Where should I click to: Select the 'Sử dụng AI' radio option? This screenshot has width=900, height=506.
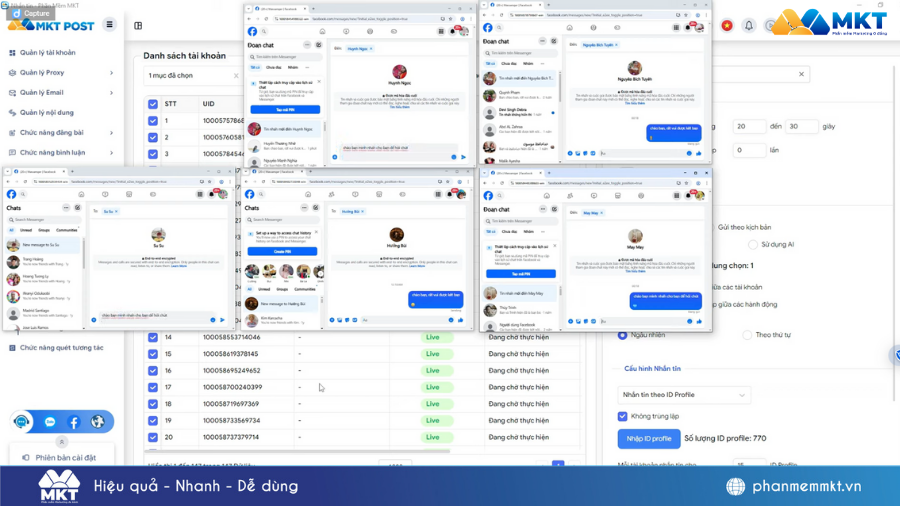click(753, 244)
